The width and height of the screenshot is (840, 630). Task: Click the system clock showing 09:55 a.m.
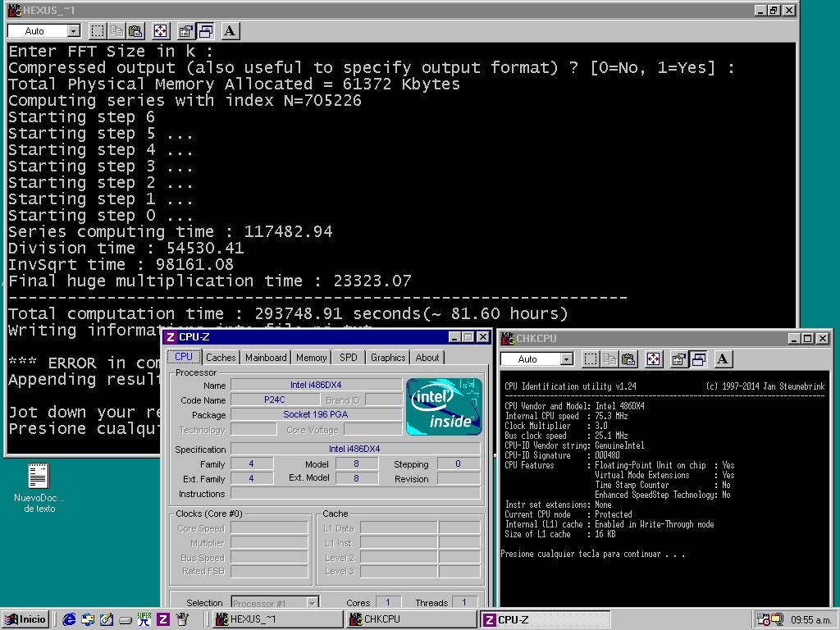coord(810,620)
